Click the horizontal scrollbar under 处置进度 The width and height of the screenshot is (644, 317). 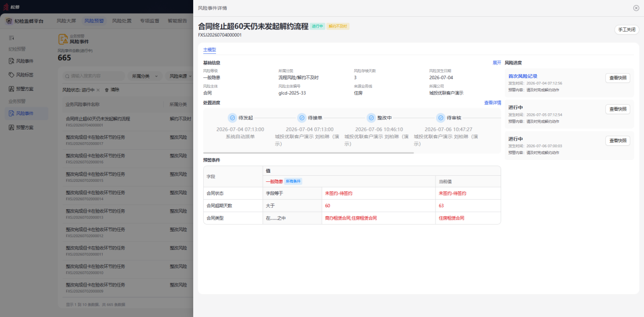[x=309, y=152]
